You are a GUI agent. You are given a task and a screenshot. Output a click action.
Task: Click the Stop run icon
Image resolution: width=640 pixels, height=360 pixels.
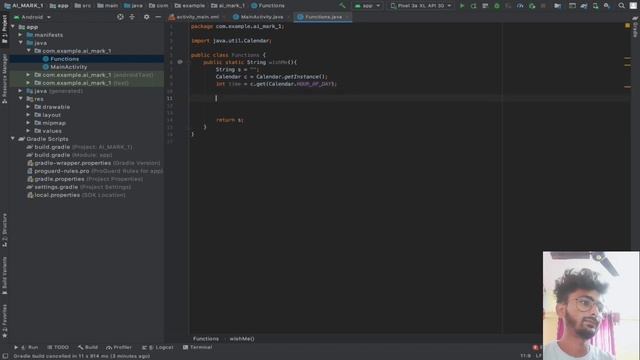(543, 6)
